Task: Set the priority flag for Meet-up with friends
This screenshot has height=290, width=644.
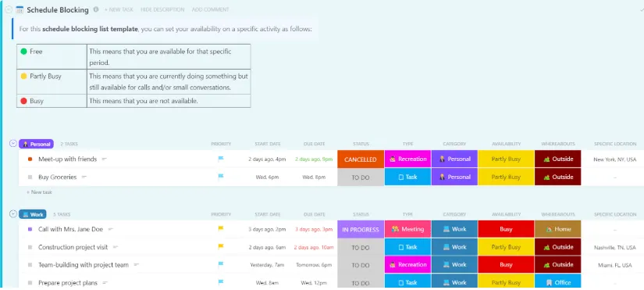Action: click(221, 159)
